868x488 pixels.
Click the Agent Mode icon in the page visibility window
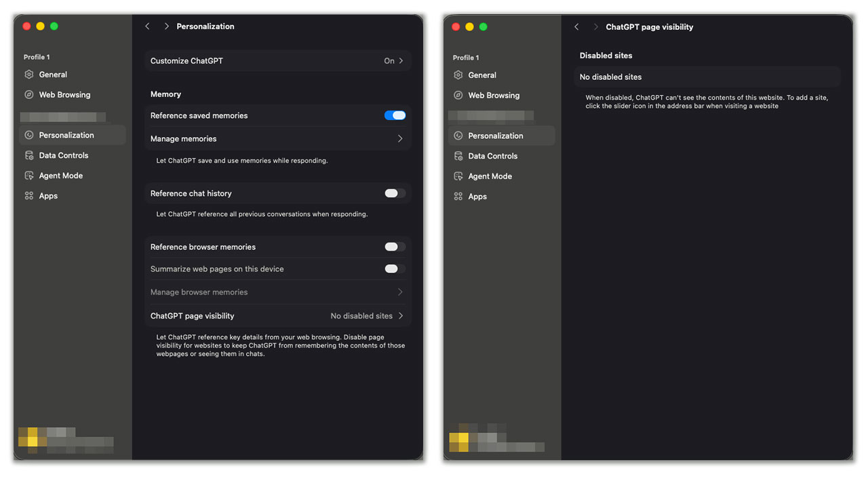pos(458,176)
